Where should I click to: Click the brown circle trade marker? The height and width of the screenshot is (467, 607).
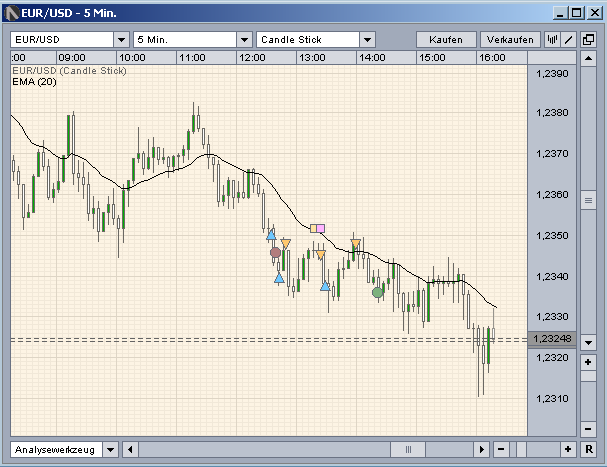pyautogui.click(x=275, y=253)
